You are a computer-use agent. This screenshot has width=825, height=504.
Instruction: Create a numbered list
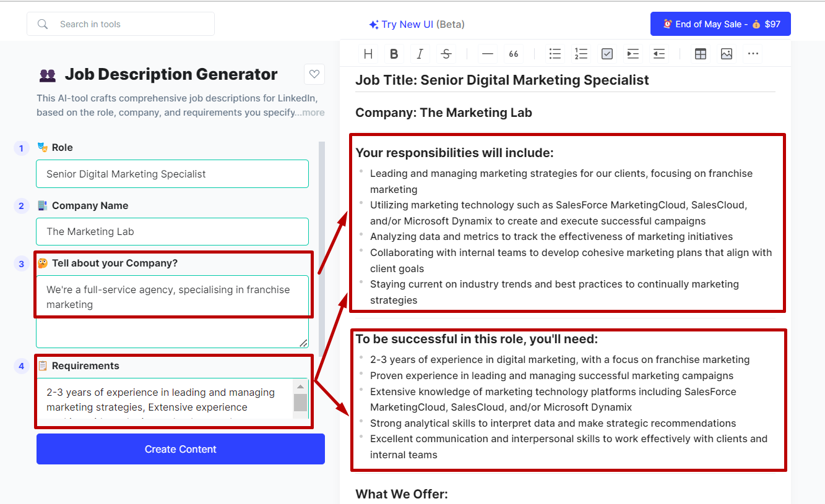click(581, 54)
